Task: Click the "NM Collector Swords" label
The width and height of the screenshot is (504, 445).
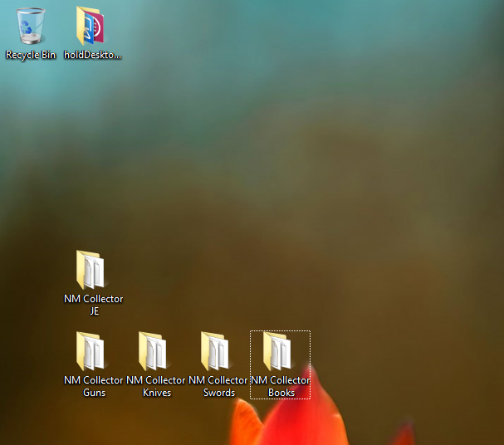Action: (218, 386)
